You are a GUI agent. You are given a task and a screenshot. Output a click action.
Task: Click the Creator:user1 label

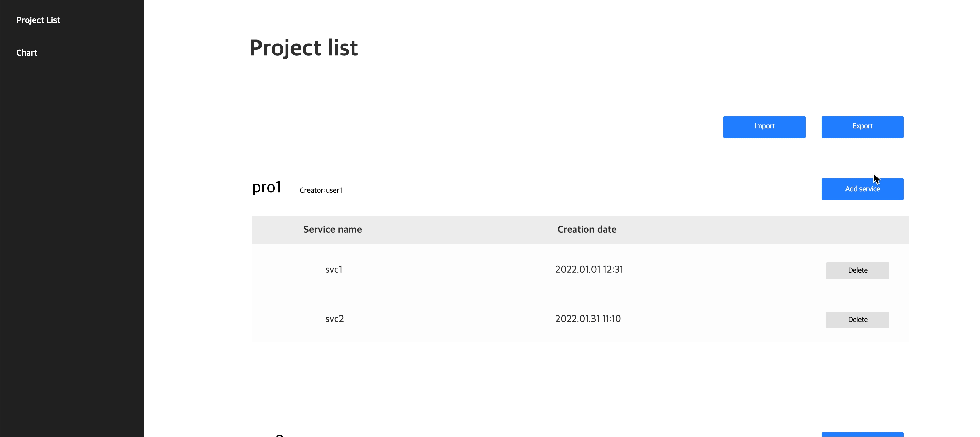321,190
